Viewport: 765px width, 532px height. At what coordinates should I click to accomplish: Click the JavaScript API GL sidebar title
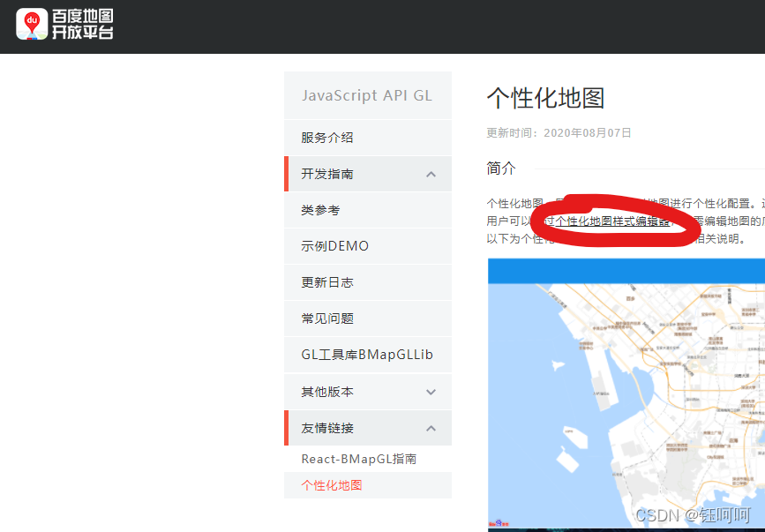coord(367,95)
